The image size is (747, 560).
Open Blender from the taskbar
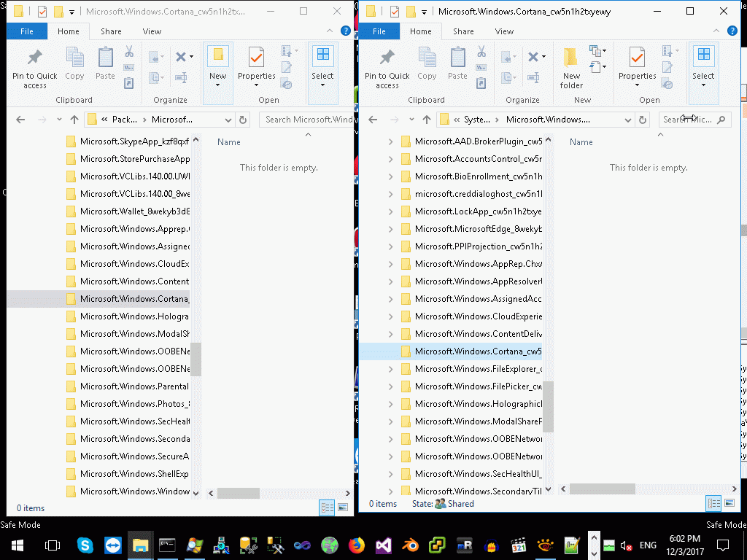pos(410,545)
